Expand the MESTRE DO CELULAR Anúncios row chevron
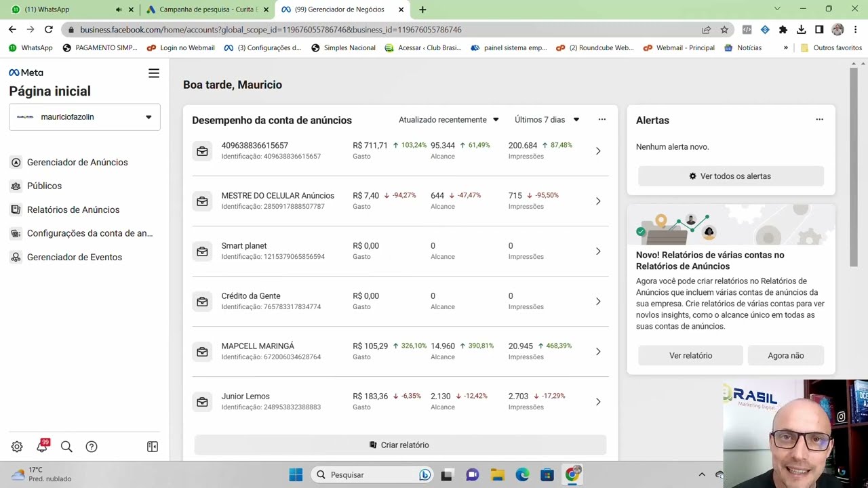 pos(598,201)
